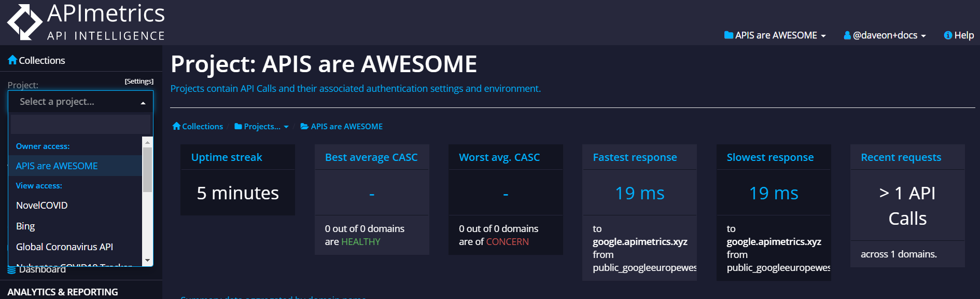
Task: Open project [Settings] link
Action: click(139, 81)
